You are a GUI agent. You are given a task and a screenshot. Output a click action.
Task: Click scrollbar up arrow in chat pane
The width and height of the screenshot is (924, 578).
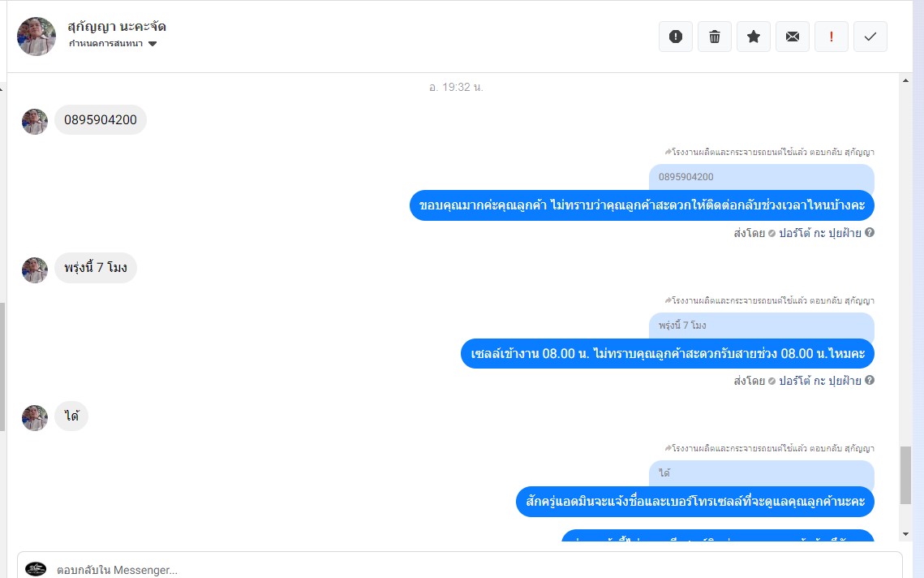point(905,80)
